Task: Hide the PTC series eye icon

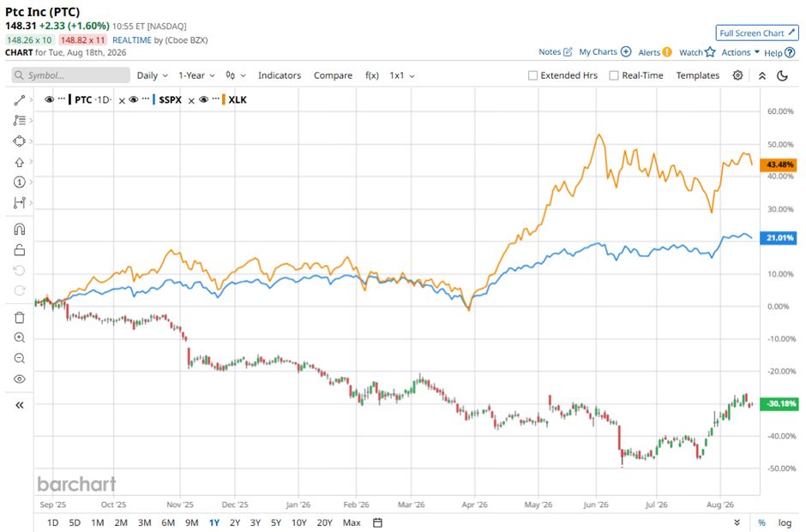Action: click(x=50, y=99)
